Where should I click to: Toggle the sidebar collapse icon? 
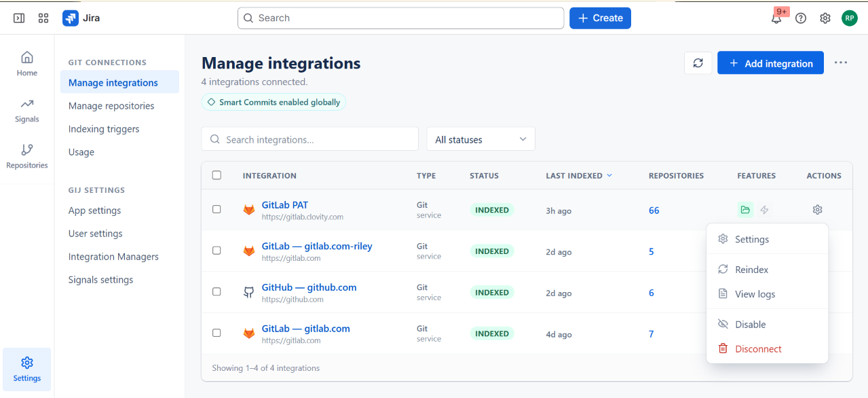[x=19, y=18]
